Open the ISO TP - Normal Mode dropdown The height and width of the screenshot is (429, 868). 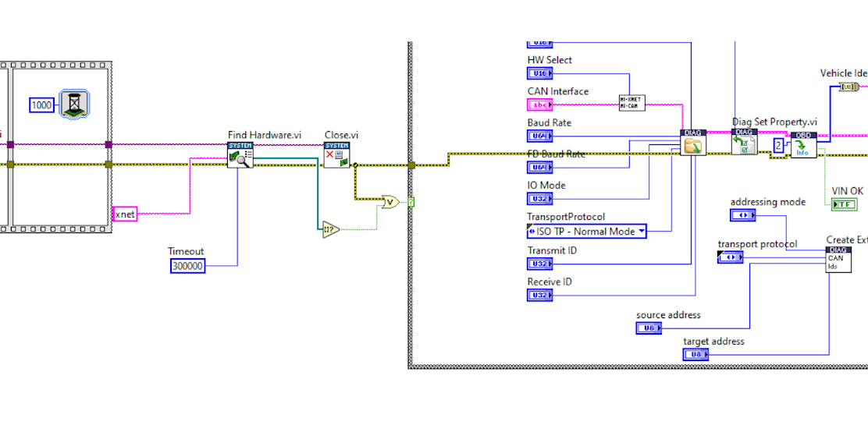(x=587, y=232)
